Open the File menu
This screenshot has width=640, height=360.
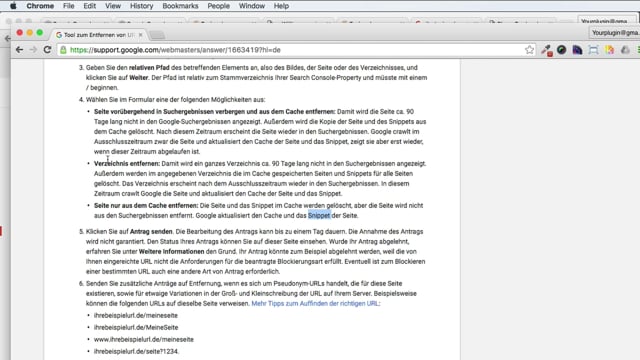[x=69, y=6]
